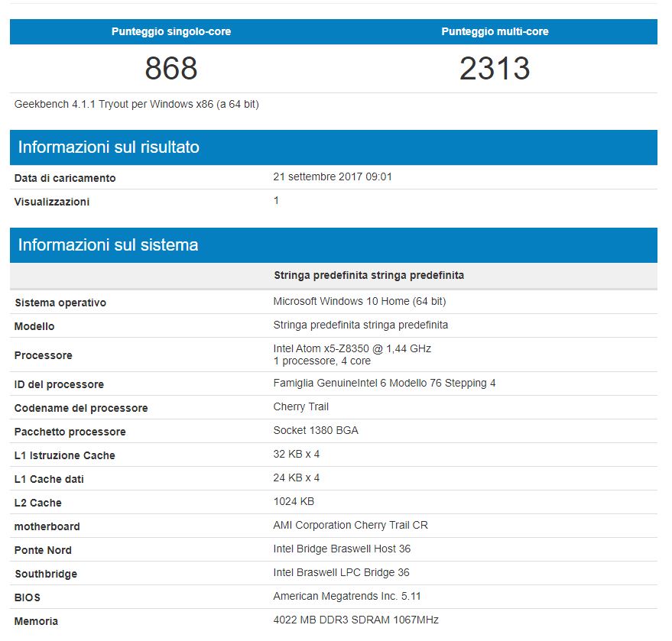Click the "Visualizzazioni" label
The image size is (672, 641).
pos(52,202)
